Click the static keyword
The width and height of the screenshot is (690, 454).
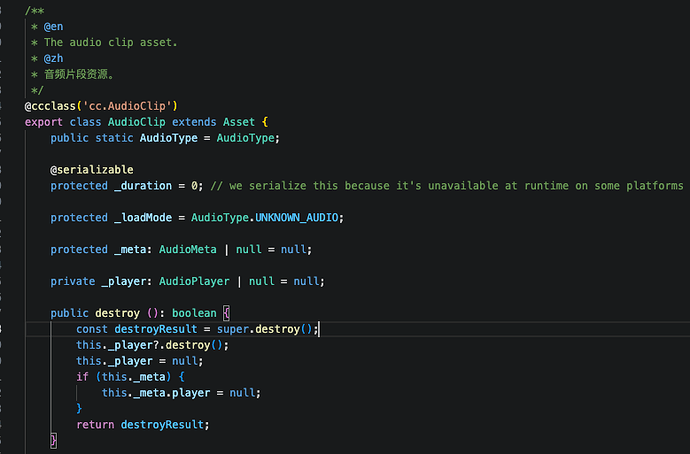[116, 137]
